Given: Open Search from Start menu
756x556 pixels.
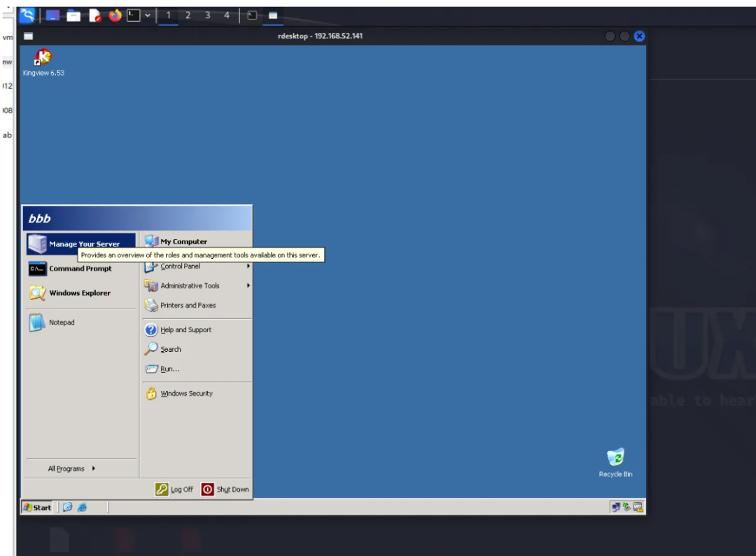Looking at the screenshot, I should (x=197, y=349).
